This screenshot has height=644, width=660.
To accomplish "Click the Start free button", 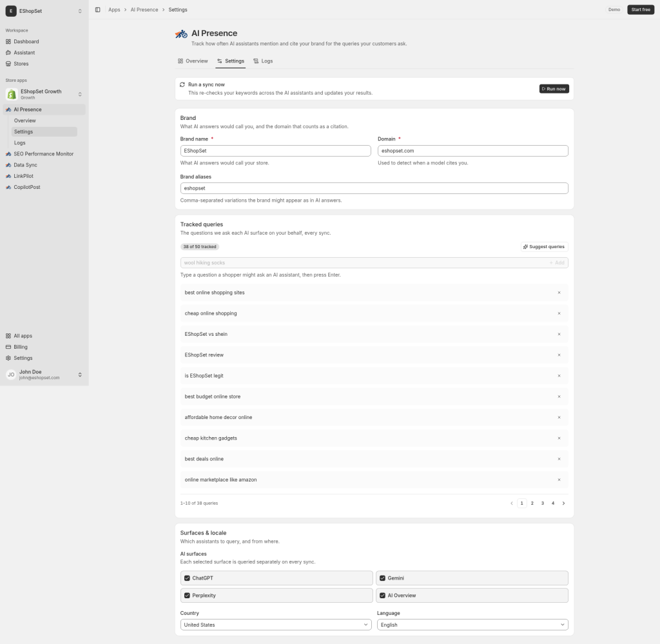I will (641, 10).
